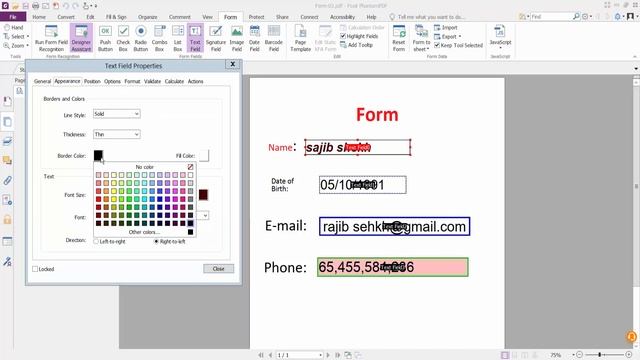640x360 pixels.
Task: Select the Combo Box form tool
Action: click(159, 38)
